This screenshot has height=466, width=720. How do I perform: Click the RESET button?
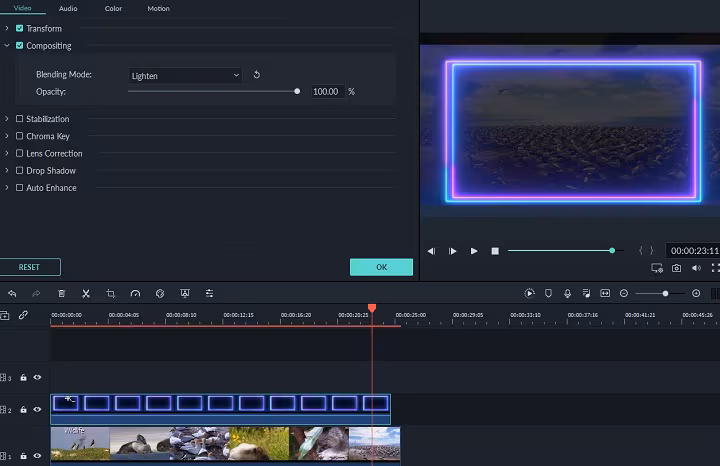pos(29,267)
